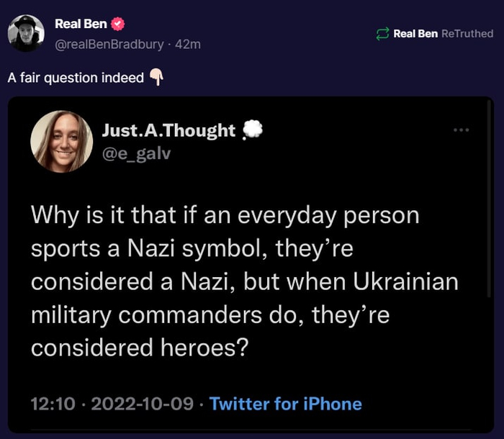
Task: Click the 12:10 tweet time
Action: tap(53, 404)
